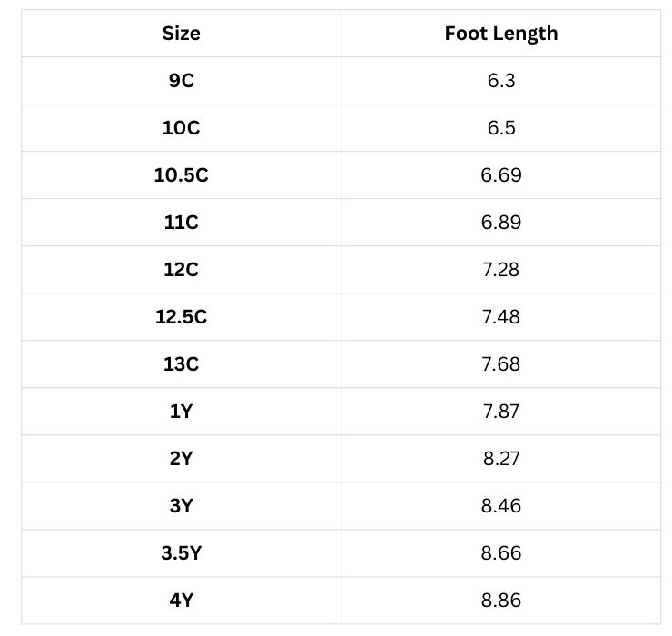Click the 8.27 foot length value

pos(501,459)
